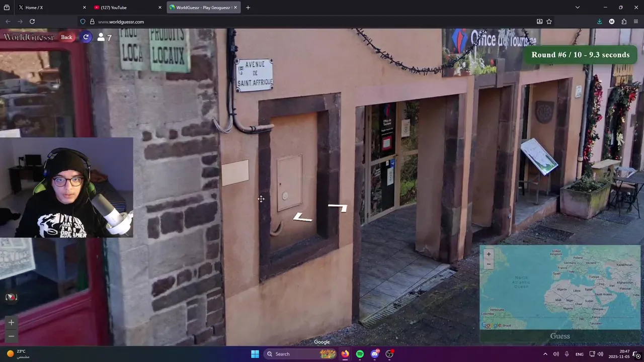
Task: Close the Home / X tab
Action: (85, 8)
